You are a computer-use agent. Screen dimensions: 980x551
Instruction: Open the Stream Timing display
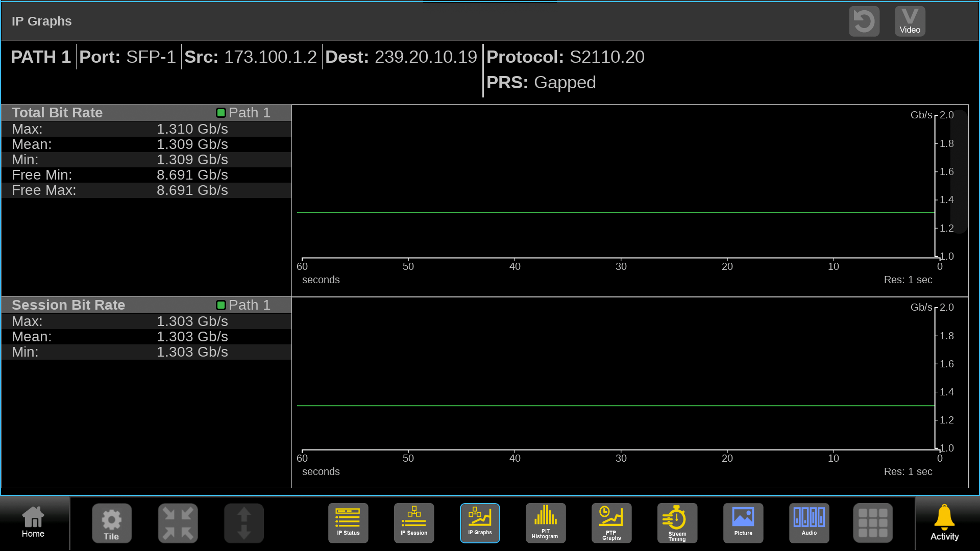(x=677, y=523)
